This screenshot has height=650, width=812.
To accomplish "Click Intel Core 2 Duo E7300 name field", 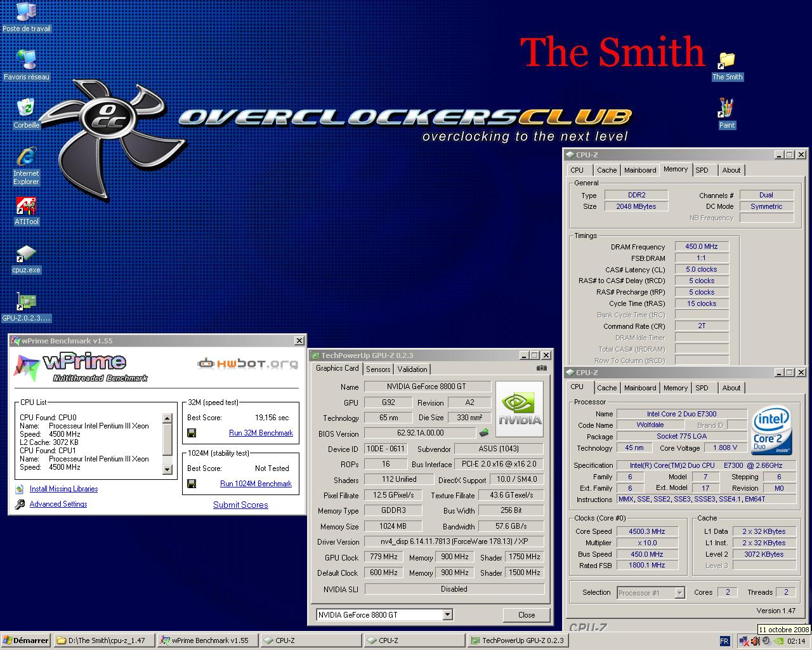I will point(681,414).
